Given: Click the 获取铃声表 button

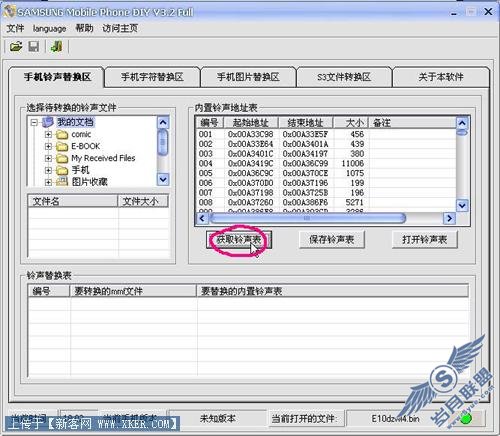Looking at the screenshot, I should [x=239, y=239].
